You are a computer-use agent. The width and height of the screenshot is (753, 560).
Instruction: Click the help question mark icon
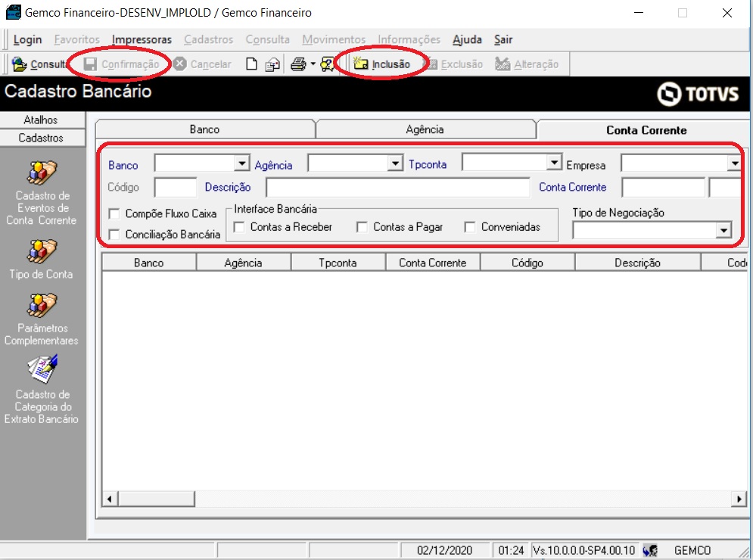(328, 64)
